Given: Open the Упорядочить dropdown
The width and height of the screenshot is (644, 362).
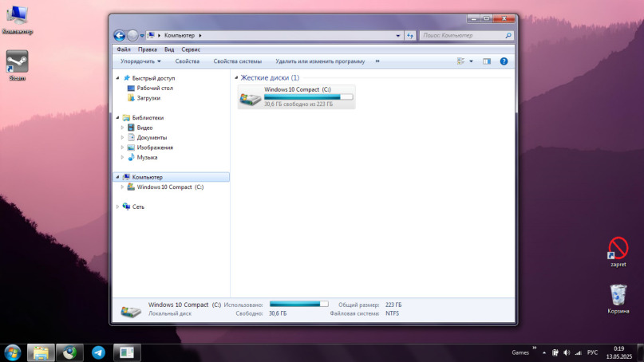Looking at the screenshot, I should point(140,61).
